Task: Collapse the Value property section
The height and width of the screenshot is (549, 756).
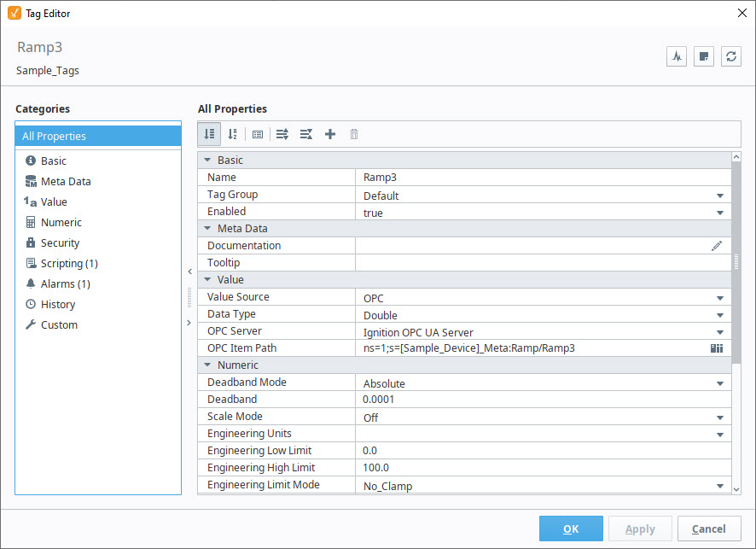Action: [x=207, y=280]
